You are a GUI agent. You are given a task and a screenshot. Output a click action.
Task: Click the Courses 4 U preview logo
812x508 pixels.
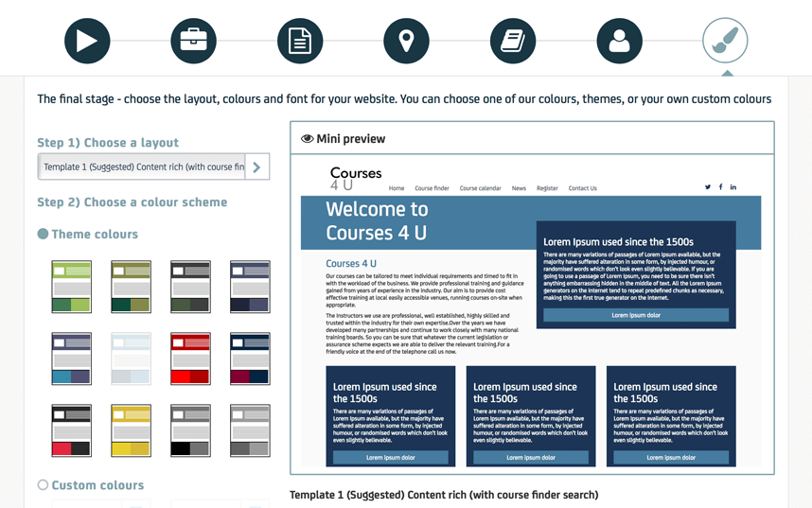click(355, 178)
